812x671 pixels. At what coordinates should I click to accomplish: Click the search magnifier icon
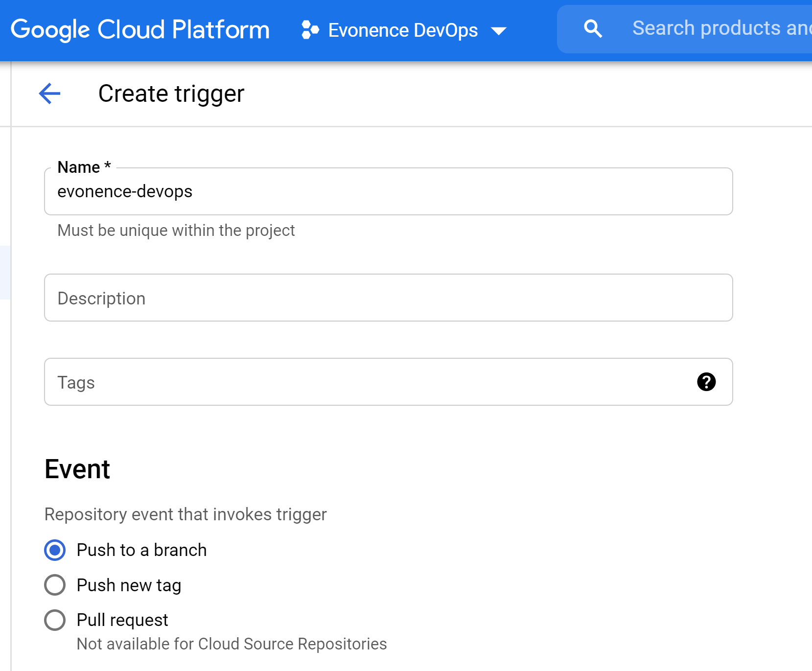coord(593,29)
